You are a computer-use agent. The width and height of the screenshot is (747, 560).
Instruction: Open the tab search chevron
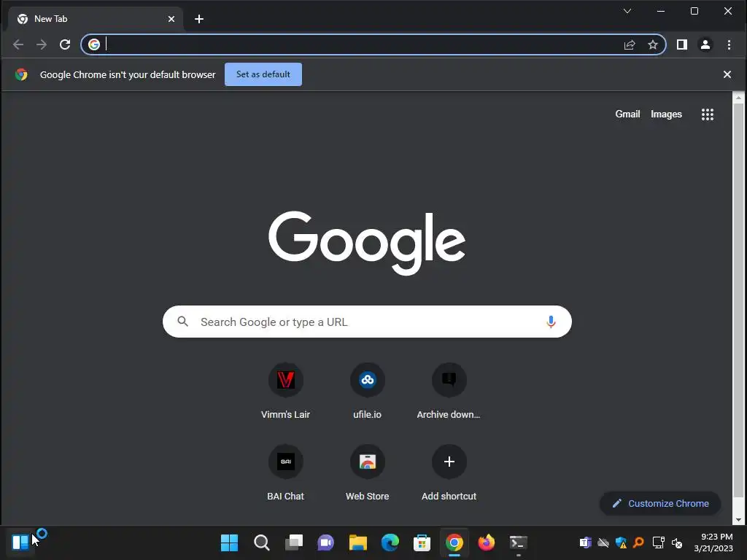pos(627,11)
